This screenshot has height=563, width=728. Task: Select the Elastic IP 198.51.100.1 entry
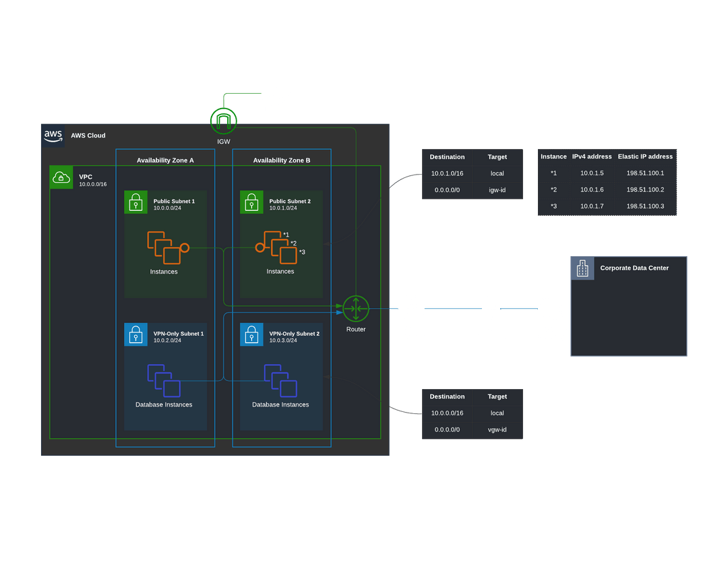click(x=645, y=173)
